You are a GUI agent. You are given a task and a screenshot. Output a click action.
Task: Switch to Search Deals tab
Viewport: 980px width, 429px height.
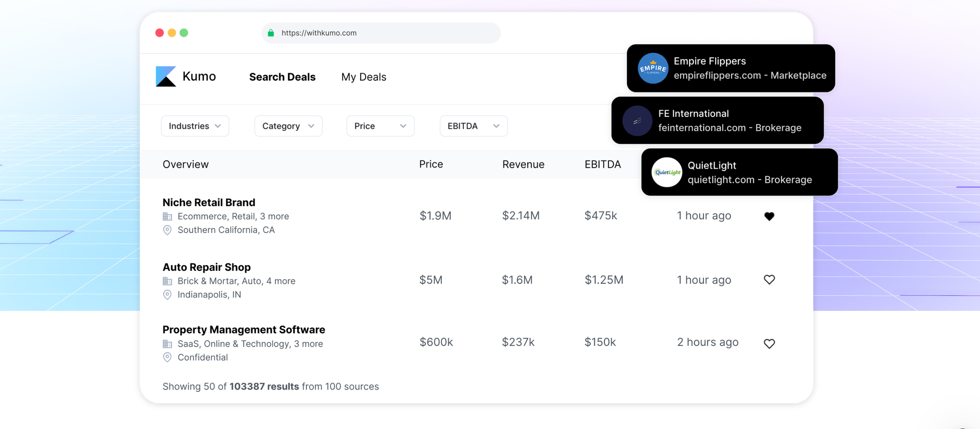point(282,77)
